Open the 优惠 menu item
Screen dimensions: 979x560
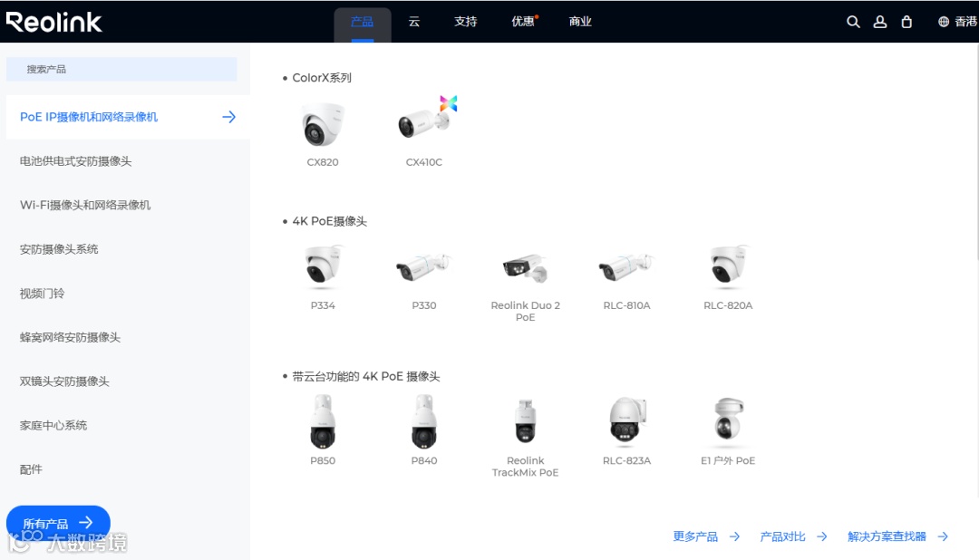(523, 22)
